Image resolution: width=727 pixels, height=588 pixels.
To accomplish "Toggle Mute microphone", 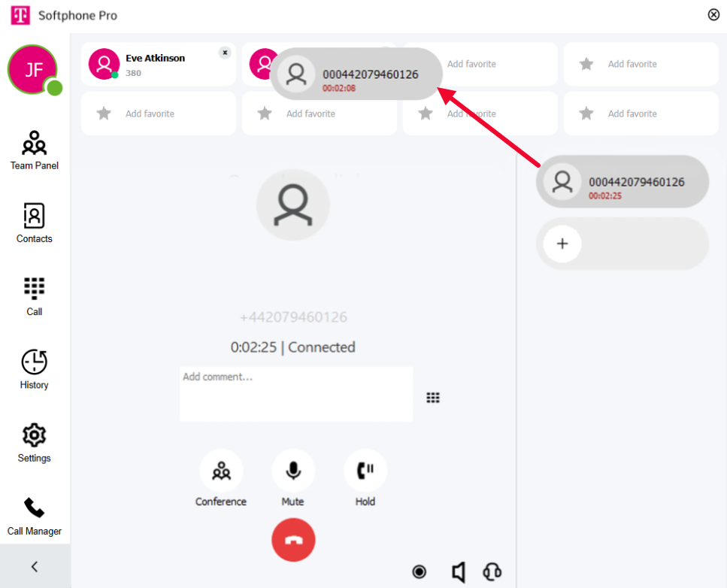I will [x=293, y=477].
